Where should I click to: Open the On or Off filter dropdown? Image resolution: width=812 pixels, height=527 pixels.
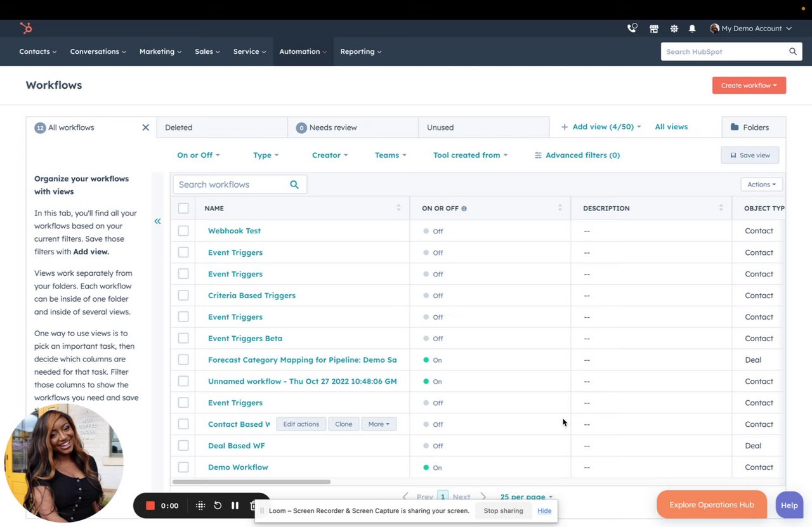pyautogui.click(x=199, y=155)
